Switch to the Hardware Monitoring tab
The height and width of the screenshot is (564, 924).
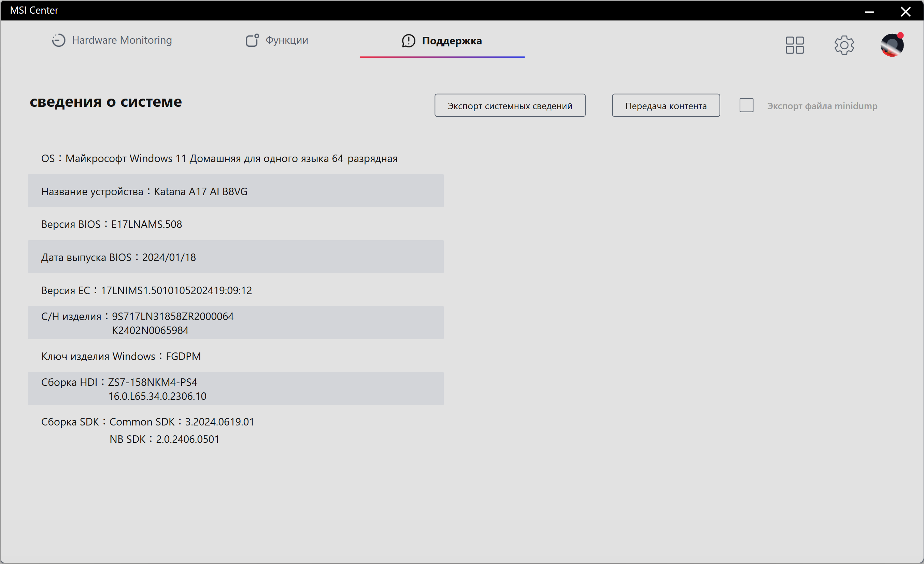click(122, 41)
